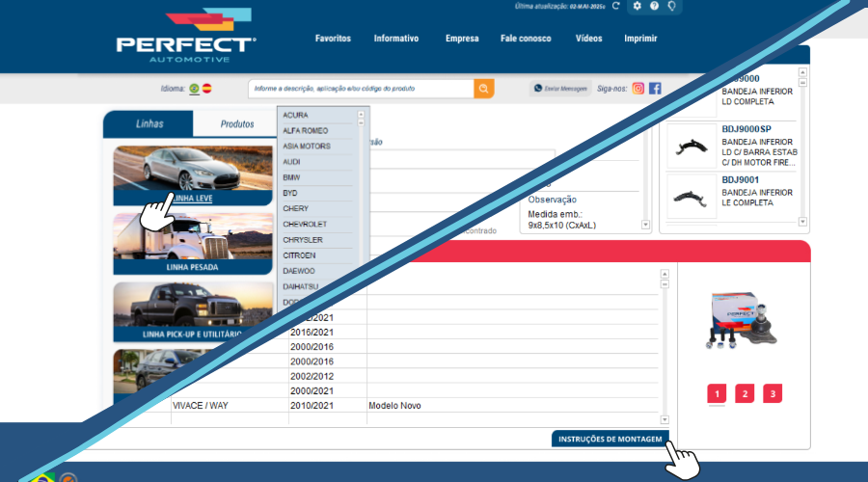Click the Enviar Mensagem WhatsApp button
868x482 pixels.
click(560, 89)
